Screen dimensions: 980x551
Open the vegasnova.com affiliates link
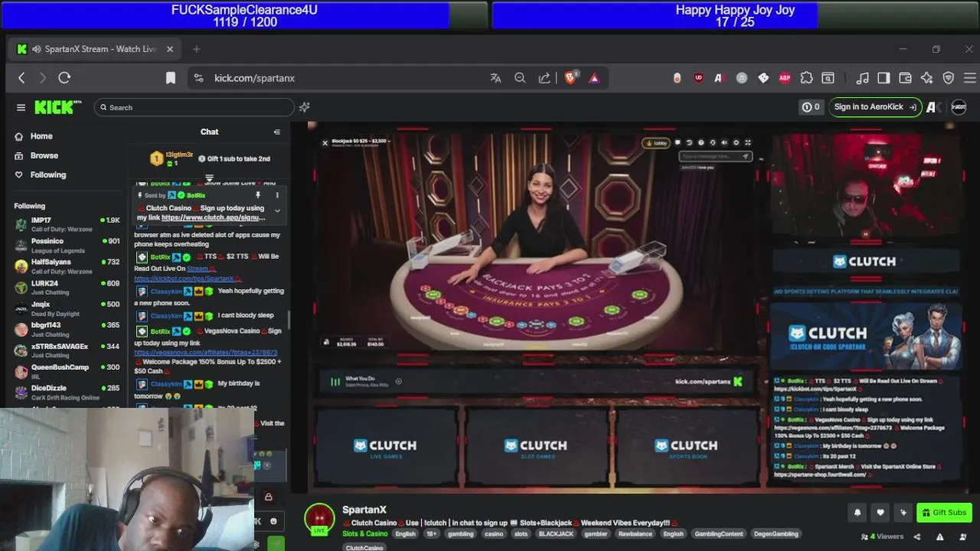click(x=206, y=352)
